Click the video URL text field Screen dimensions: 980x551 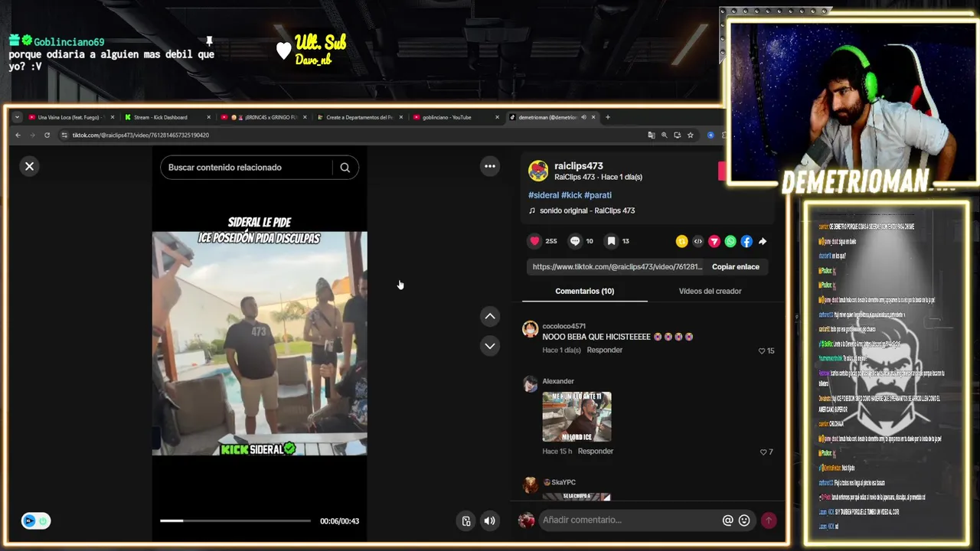coord(616,267)
